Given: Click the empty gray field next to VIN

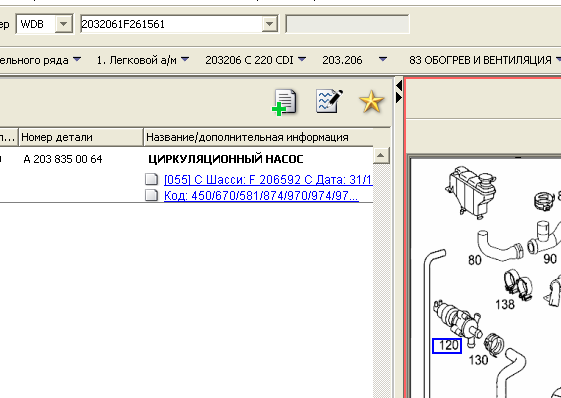Looking at the screenshot, I should tap(347, 24).
